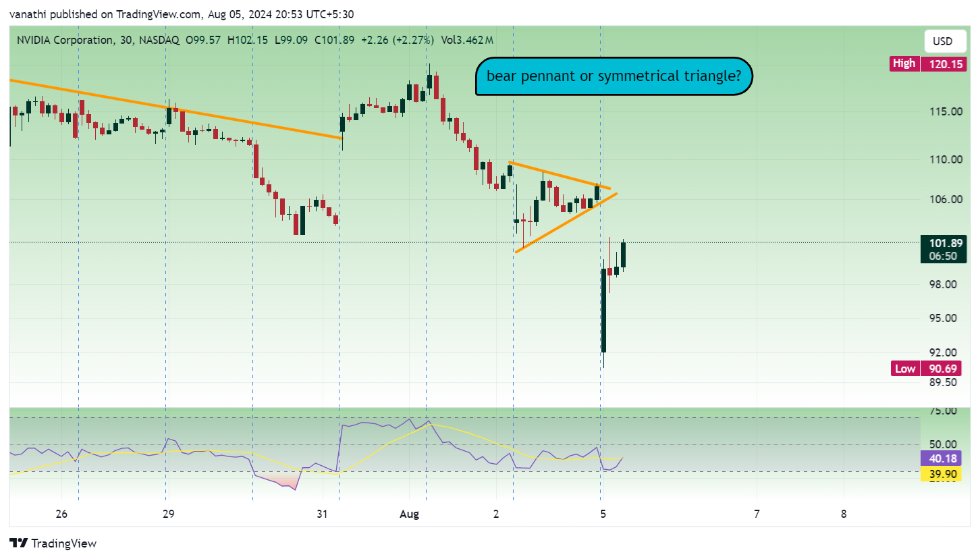Click the pennant's upper orange trendline
The width and height of the screenshot is (980, 559).
[x=560, y=175]
